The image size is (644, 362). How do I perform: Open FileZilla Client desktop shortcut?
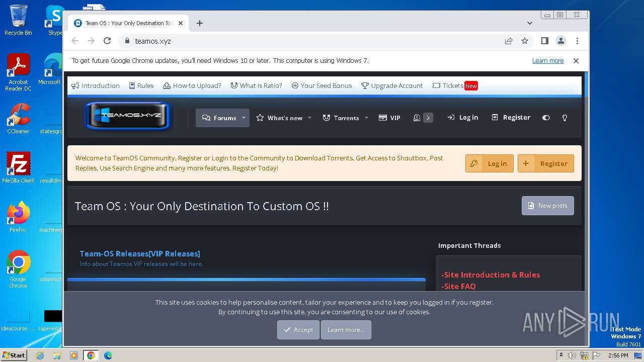tap(18, 168)
